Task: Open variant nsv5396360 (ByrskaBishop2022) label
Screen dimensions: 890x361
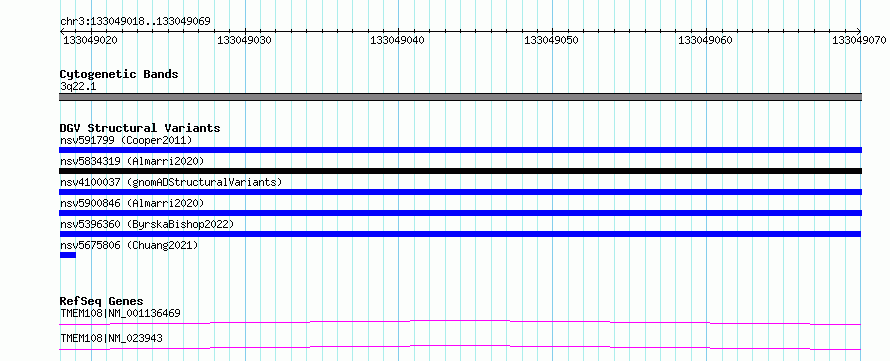Action: tap(147, 224)
